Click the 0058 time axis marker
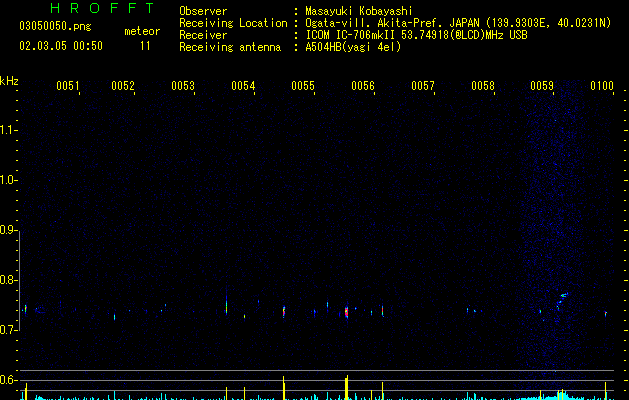Image resolution: width=629 pixels, height=400 pixels. click(483, 85)
